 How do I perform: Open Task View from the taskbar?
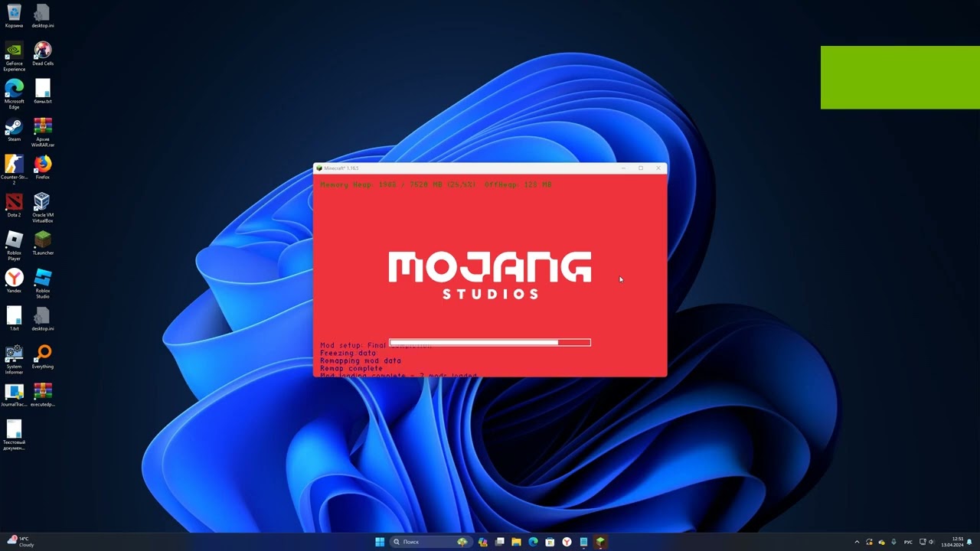click(499, 542)
